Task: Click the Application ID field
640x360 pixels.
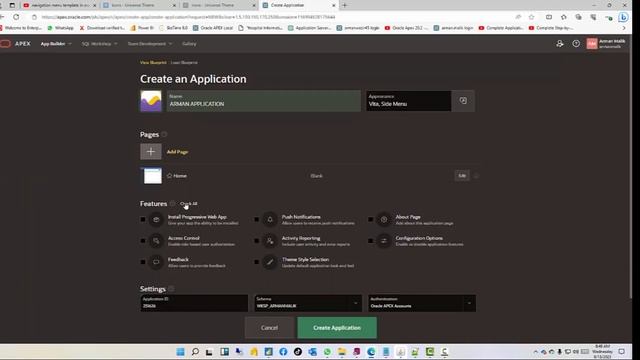Action: point(194,303)
